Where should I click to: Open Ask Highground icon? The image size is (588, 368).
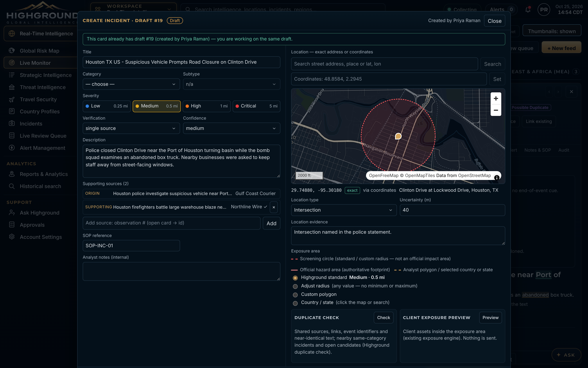pos(12,213)
